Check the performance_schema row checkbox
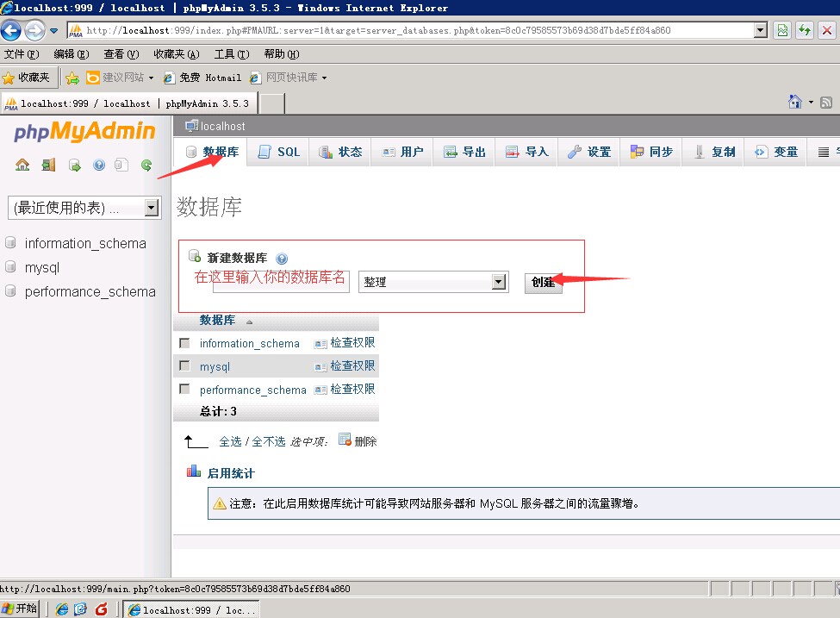The image size is (840, 618). point(185,389)
